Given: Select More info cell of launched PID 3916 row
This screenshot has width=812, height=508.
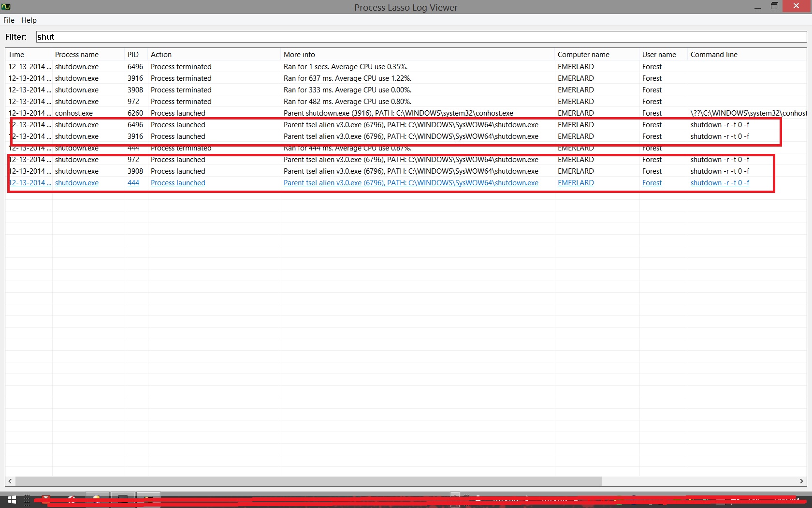Looking at the screenshot, I should (411, 136).
